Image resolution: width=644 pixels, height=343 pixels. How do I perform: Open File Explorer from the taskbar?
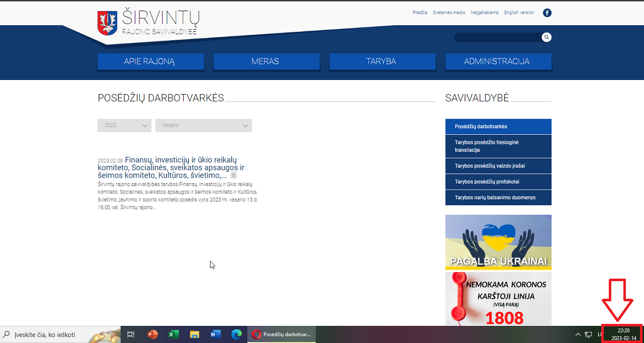195,334
